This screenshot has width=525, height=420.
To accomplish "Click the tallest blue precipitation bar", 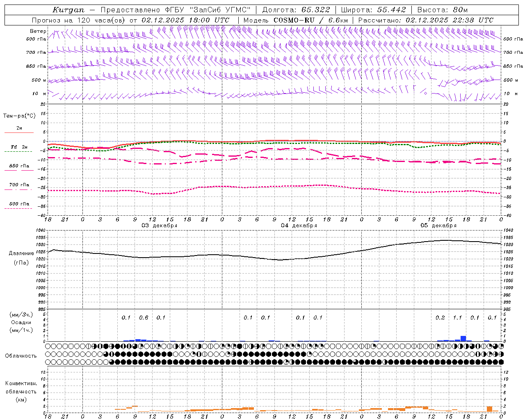I will (463, 338).
